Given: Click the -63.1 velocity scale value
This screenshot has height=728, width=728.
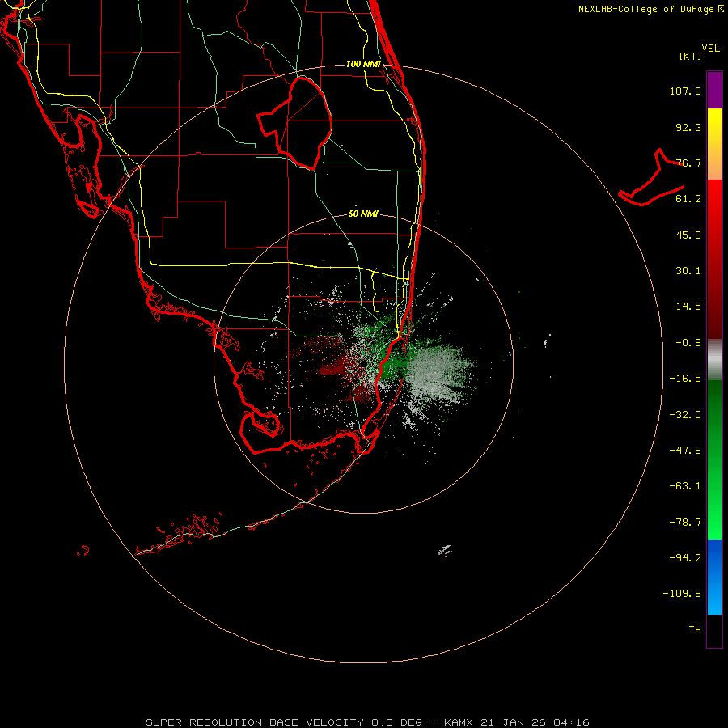Looking at the screenshot, I should pyautogui.click(x=685, y=486).
